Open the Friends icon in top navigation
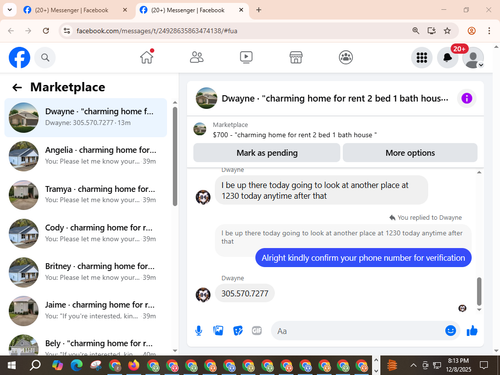The width and height of the screenshot is (500, 375). point(197,57)
